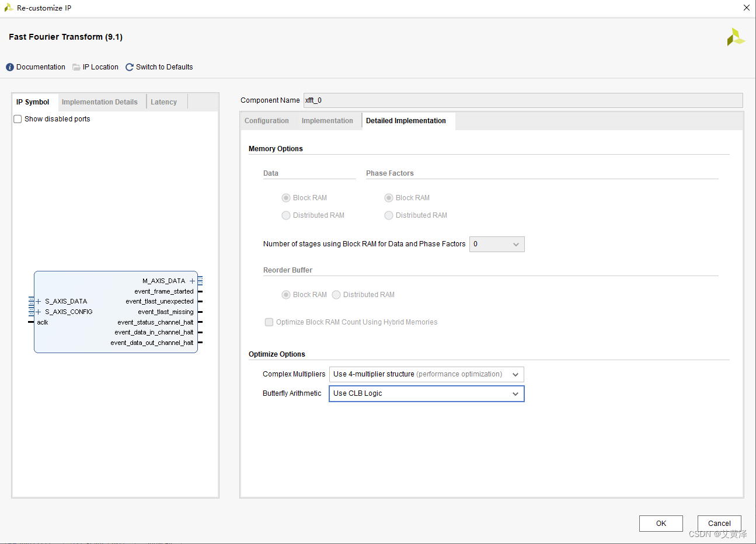Screen dimensions: 756x544
Task: Click the aclk port label
Action: (43, 323)
